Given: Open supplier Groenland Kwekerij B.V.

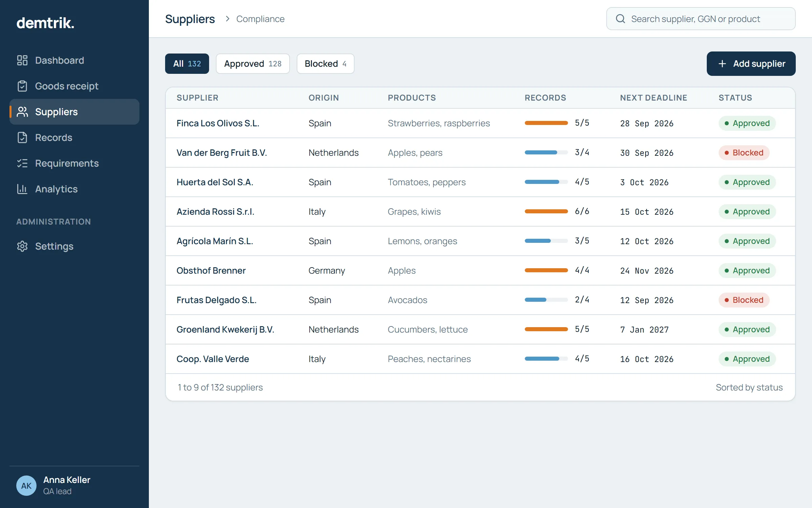Looking at the screenshot, I should click(x=225, y=330).
